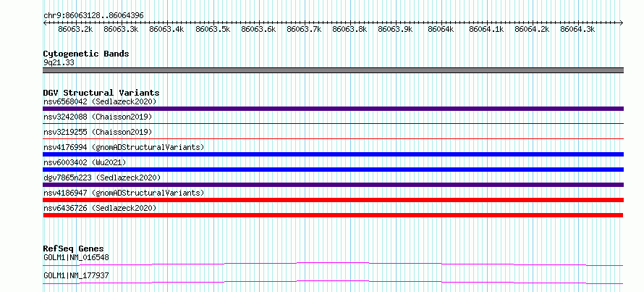The width and height of the screenshot is (644, 292).
Task: Click the 86063.2k ruler tick label
Action: [x=75, y=29]
